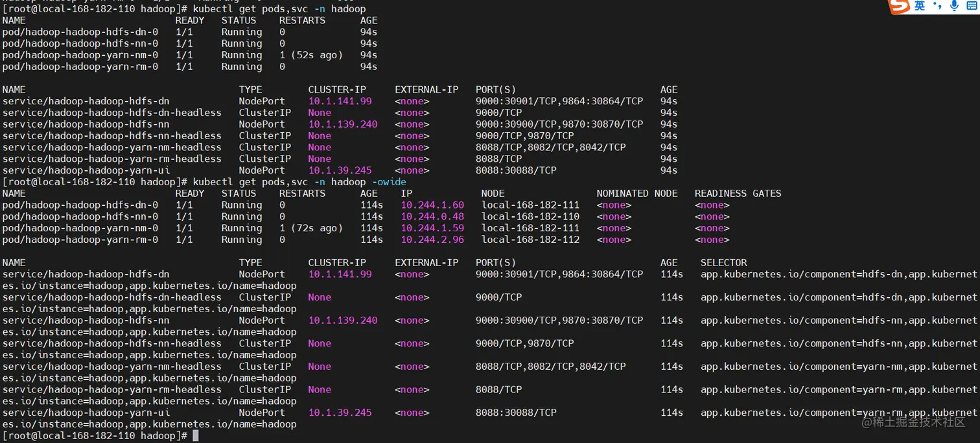Click service/hadoop-hadoop-yarn-ui in the 94s listing
Screen dimensions: 980x443
coord(86,170)
